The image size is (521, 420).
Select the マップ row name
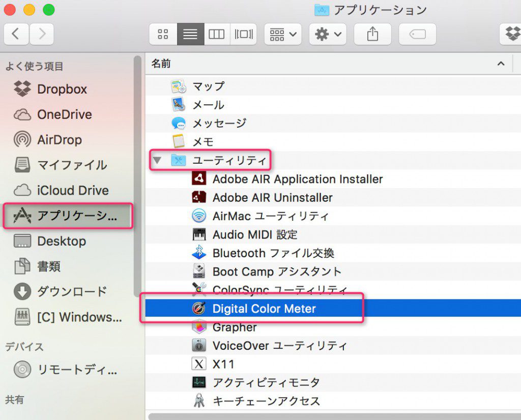(x=208, y=86)
